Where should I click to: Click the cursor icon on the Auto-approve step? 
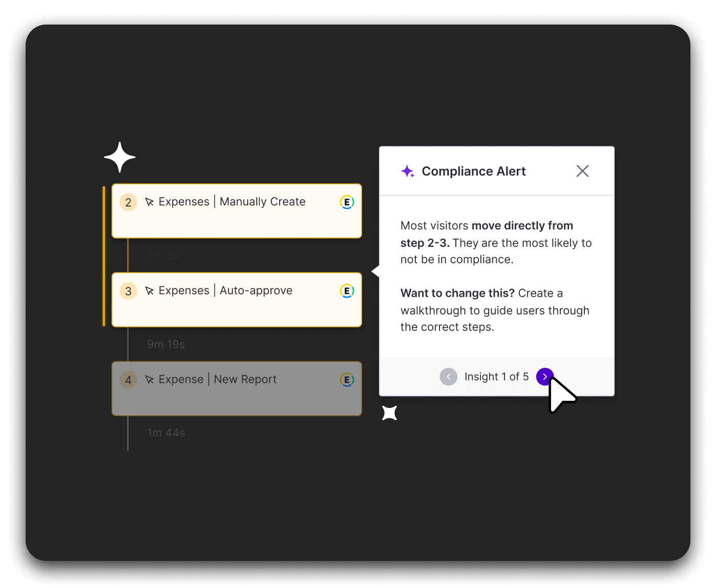[x=150, y=291]
